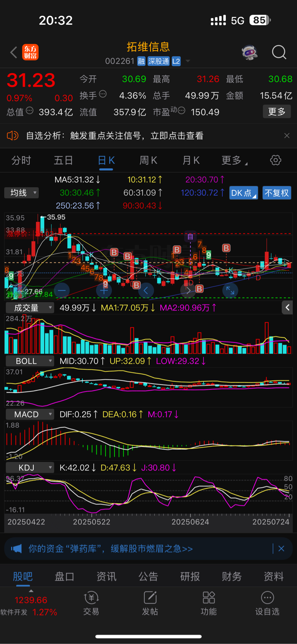Tap the speaker announcement icon
The image size is (297, 644).
point(12,136)
